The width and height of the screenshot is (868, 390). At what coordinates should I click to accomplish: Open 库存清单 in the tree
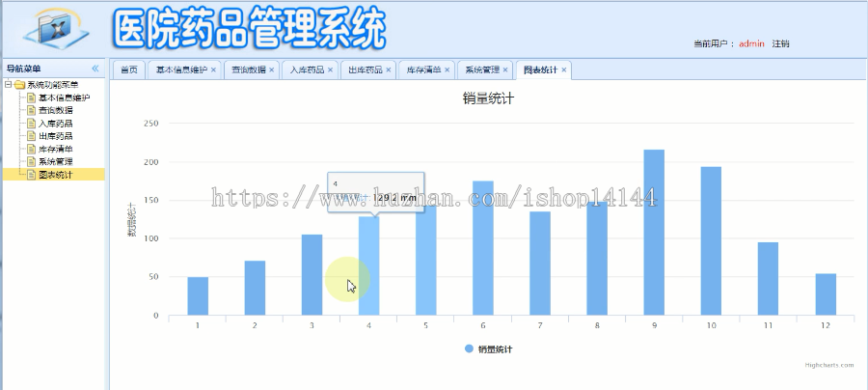point(55,149)
